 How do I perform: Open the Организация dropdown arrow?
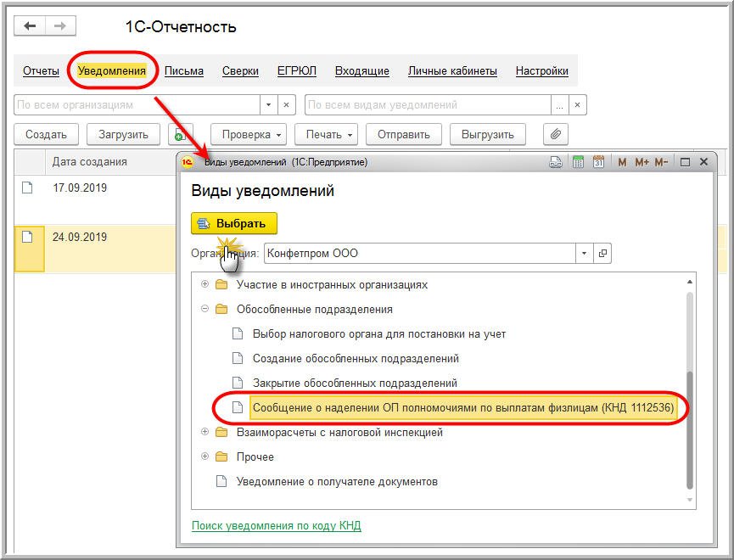pos(584,254)
